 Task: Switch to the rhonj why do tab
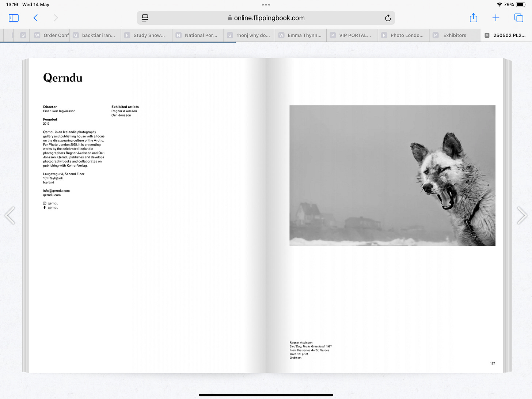tap(249, 35)
